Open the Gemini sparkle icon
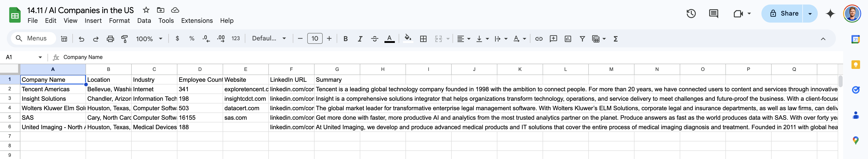868x159 pixels. click(830, 14)
